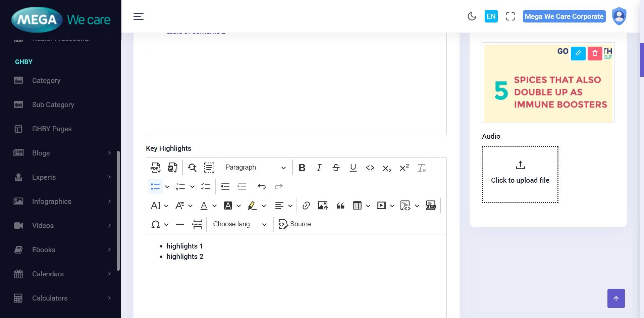
Task: Click the block quote icon
Action: point(340,206)
